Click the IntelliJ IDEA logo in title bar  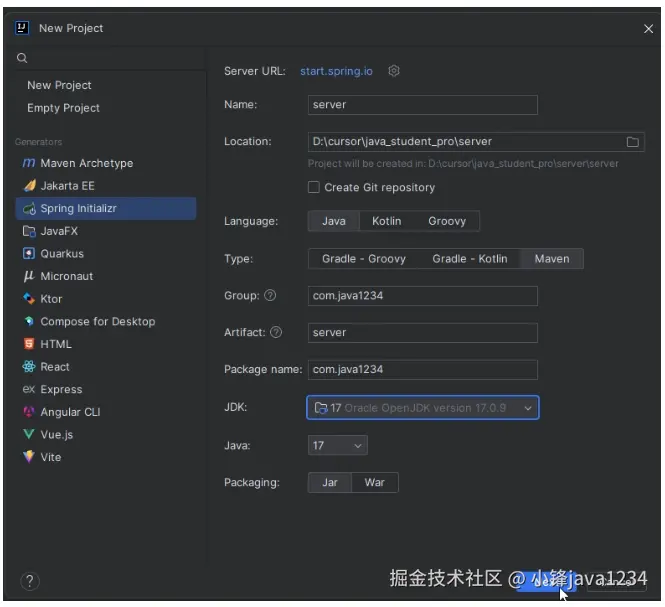pos(22,28)
